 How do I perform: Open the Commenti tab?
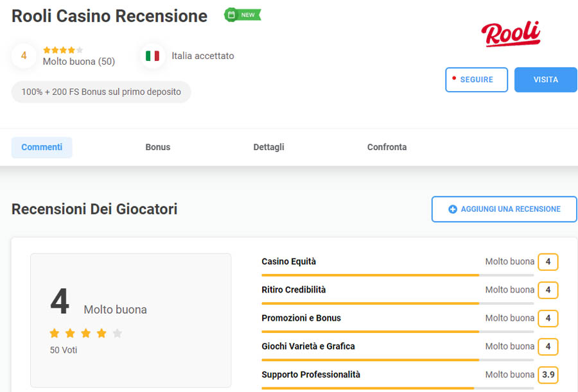click(42, 147)
